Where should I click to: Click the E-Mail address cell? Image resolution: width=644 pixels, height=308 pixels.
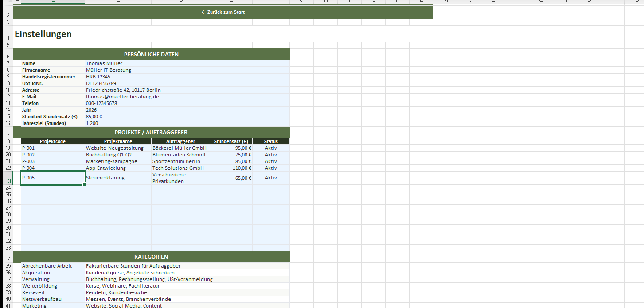point(122,97)
